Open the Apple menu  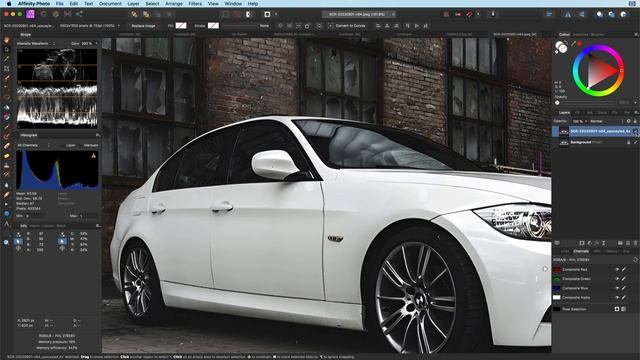click(9, 4)
